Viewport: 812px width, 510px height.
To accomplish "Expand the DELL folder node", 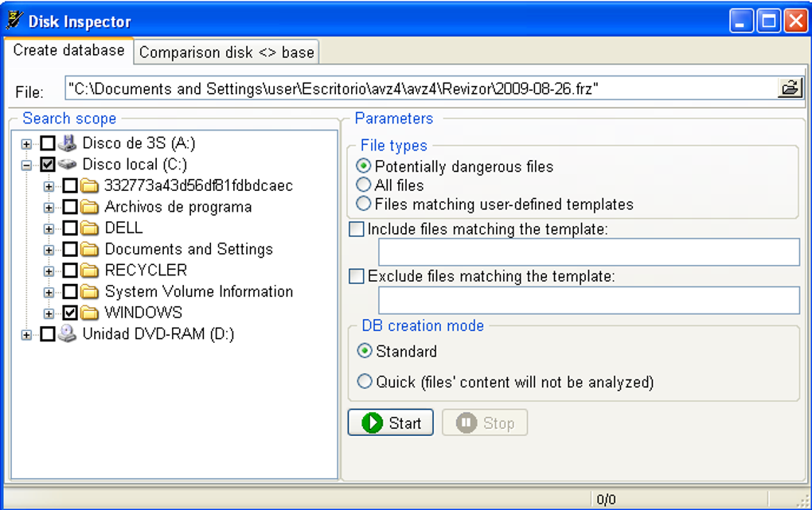I will (x=49, y=229).
